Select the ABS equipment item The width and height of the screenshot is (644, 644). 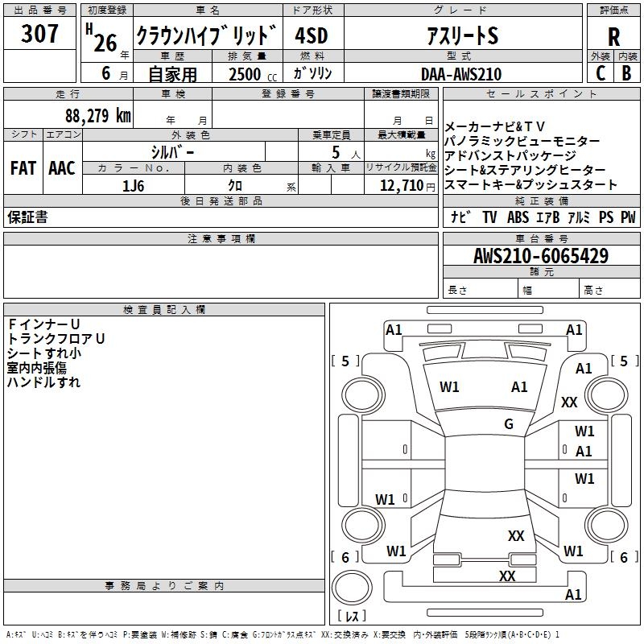(x=518, y=217)
